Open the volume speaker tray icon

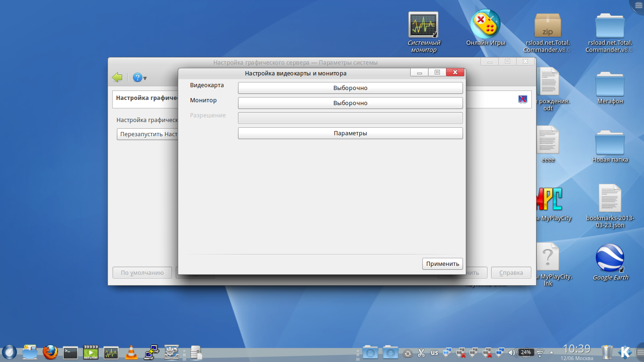pyautogui.click(x=512, y=353)
